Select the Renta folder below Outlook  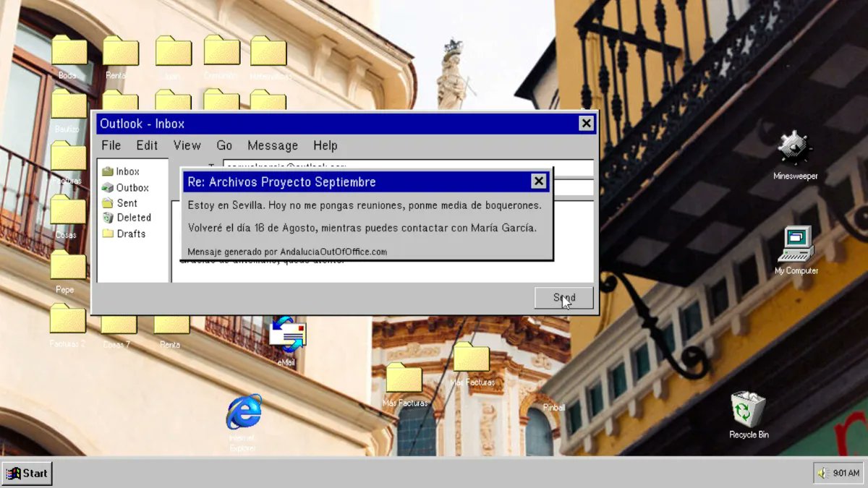click(171, 332)
